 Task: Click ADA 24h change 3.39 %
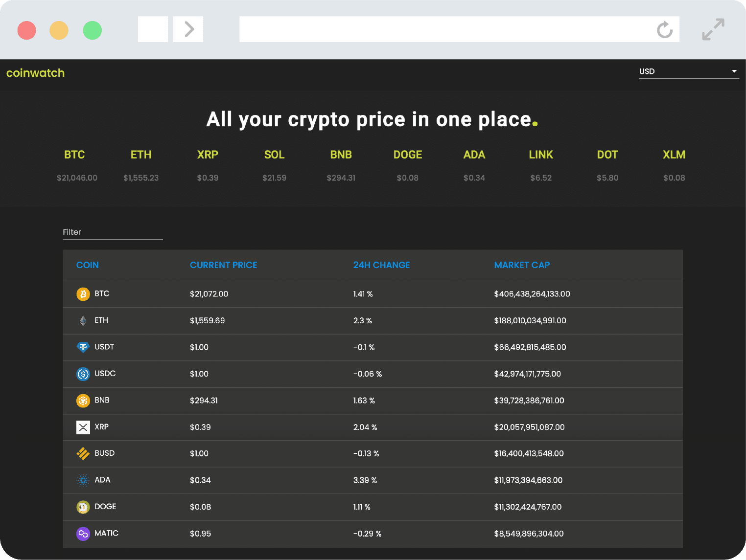365,480
